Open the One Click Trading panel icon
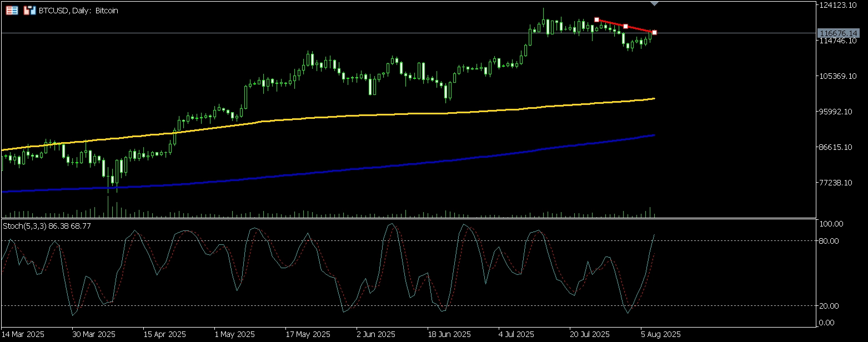The height and width of the screenshot is (342, 868). click(x=12, y=10)
